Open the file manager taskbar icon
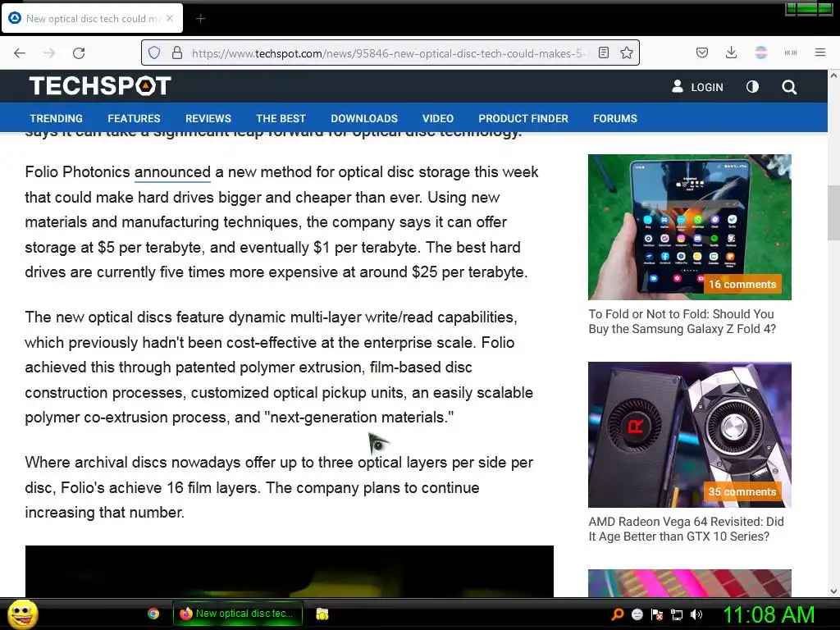Screen dimensions: 840x630 322,614
